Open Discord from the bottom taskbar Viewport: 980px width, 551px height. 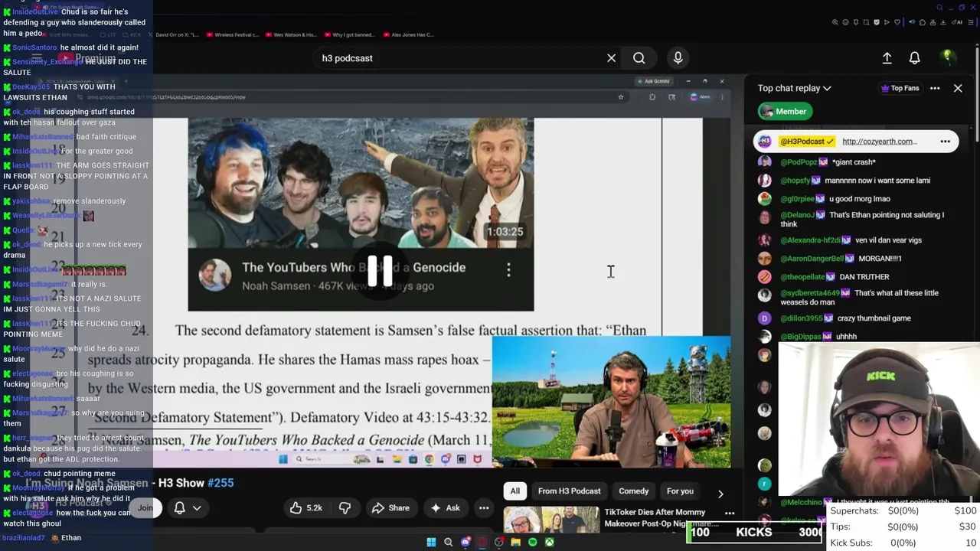point(465,543)
